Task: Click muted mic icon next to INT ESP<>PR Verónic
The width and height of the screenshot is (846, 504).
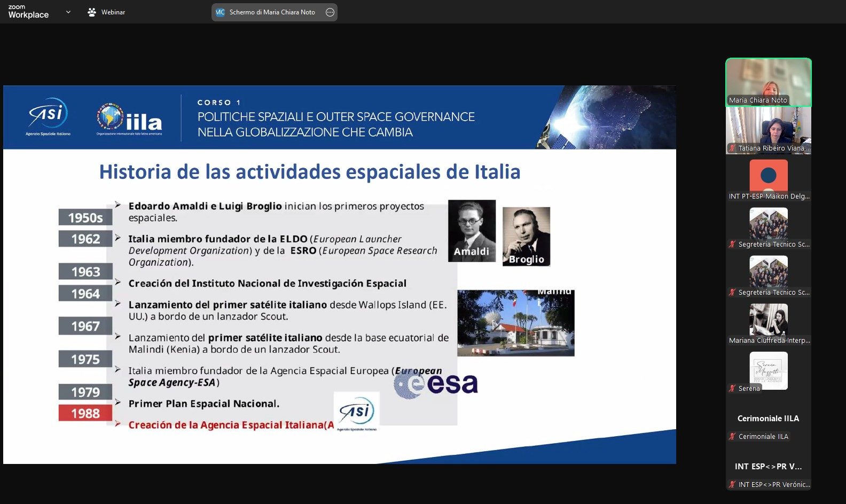Action: click(x=732, y=485)
